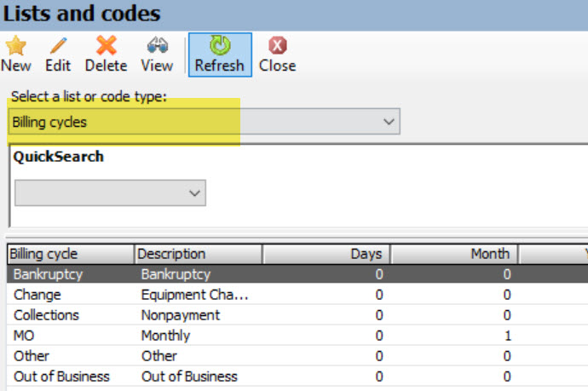Image resolution: width=588 pixels, height=391 pixels.
Task: Select the Collections billing cycle row
Action: click(x=46, y=315)
